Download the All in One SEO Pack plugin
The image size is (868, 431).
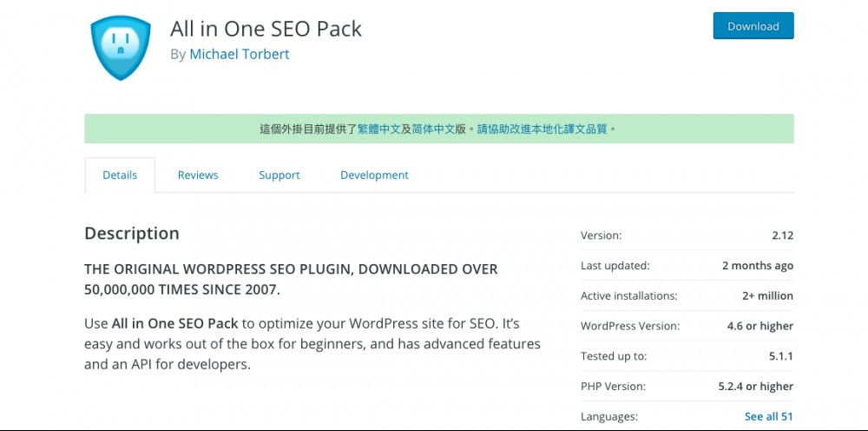pyautogui.click(x=753, y=26)
